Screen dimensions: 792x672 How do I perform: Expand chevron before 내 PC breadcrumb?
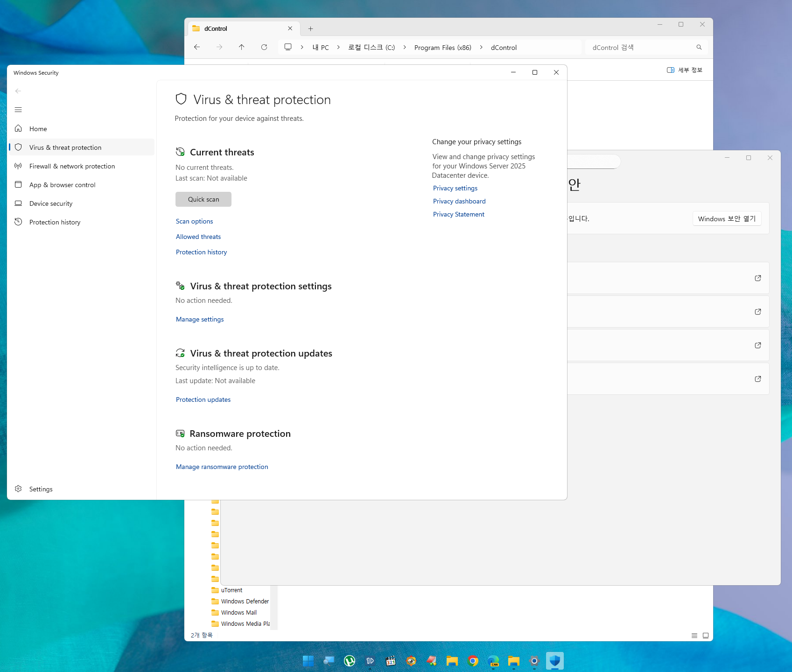[x=302, y=47]
